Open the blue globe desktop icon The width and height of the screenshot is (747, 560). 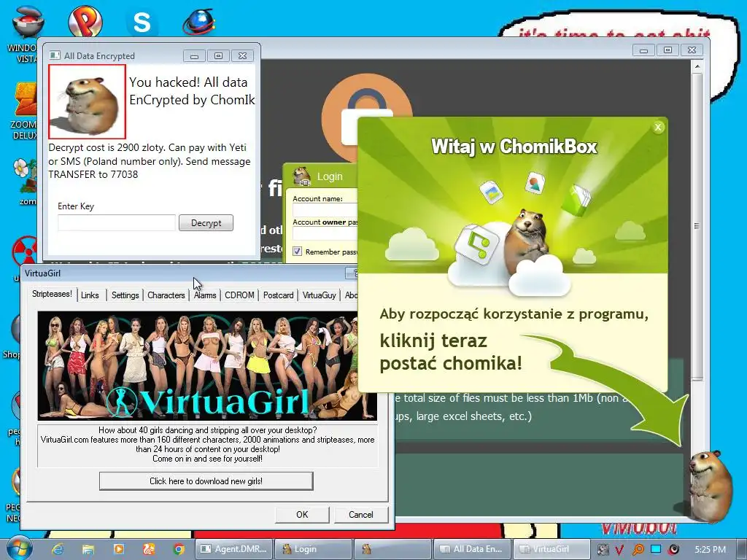[x=198, y=22]
